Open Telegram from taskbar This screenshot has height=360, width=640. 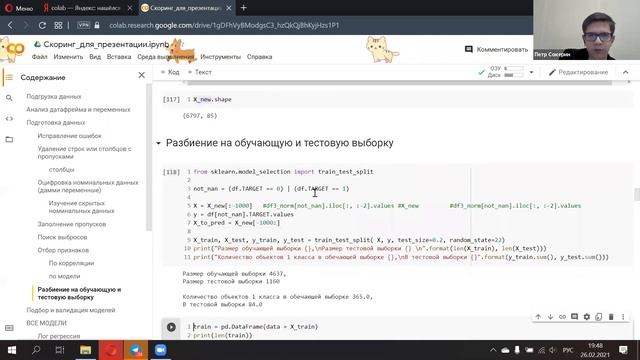136,350
